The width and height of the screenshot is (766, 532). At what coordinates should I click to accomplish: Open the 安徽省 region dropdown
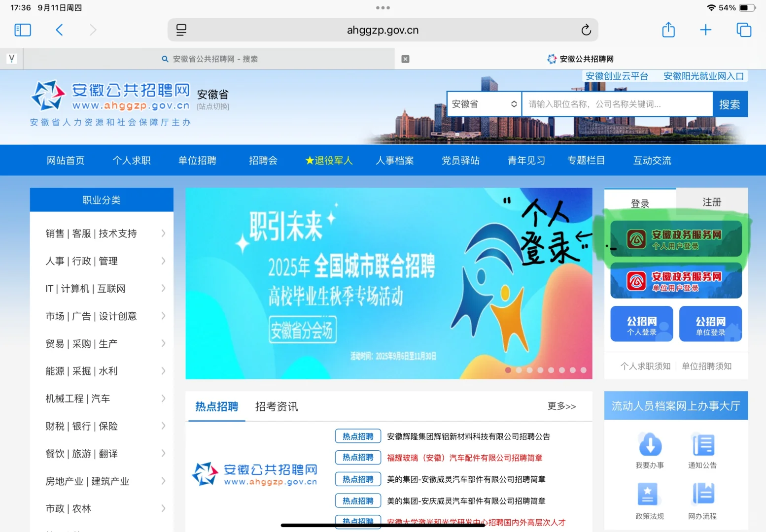(484, 104)
